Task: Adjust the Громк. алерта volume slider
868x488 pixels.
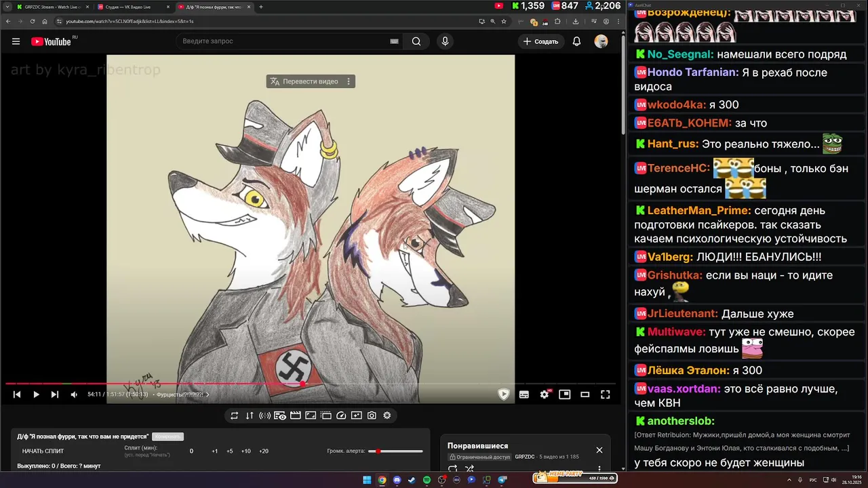Action: (x=395, y=451)
